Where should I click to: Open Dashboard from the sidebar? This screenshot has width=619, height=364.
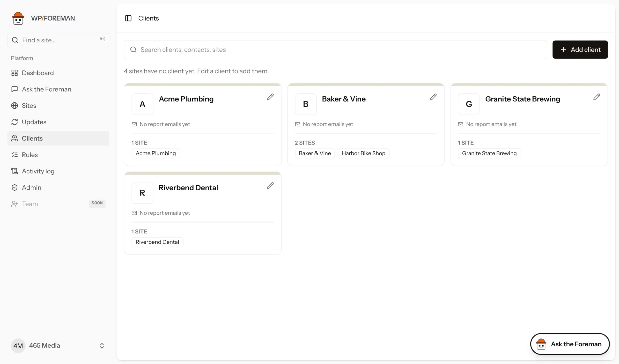click(x=58, y=73)
